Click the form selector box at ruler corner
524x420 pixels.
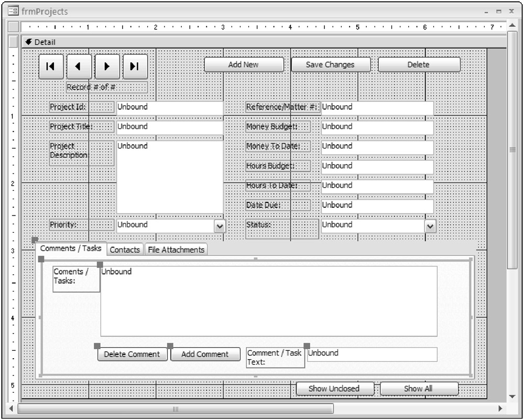coord(14,27)
